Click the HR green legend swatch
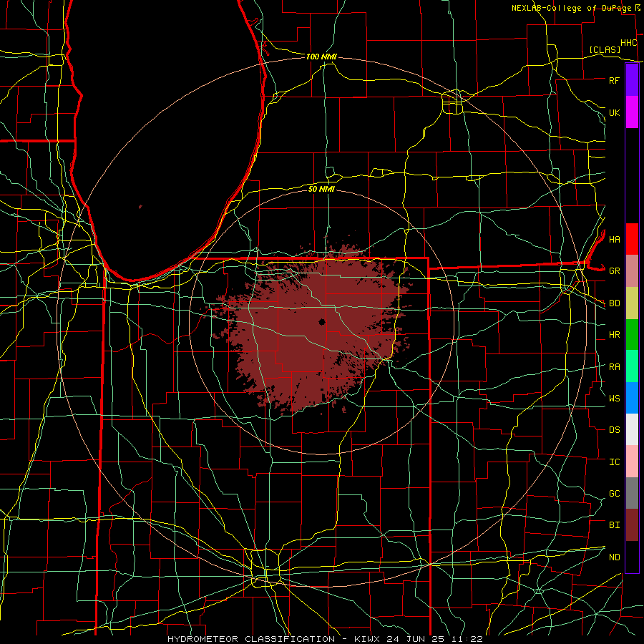Image resolution: width=644 pixels, height=644 pixels. (632, 335)
